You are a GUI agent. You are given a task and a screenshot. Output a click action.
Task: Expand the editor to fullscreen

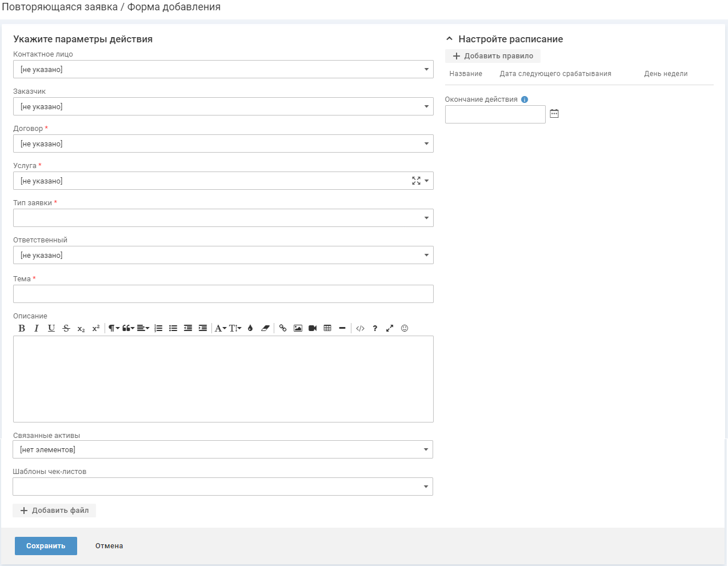click(x=390, y=328)
